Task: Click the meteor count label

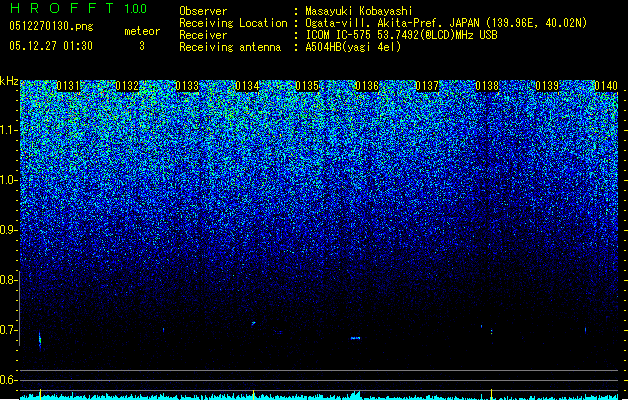Action: (142, 31)
